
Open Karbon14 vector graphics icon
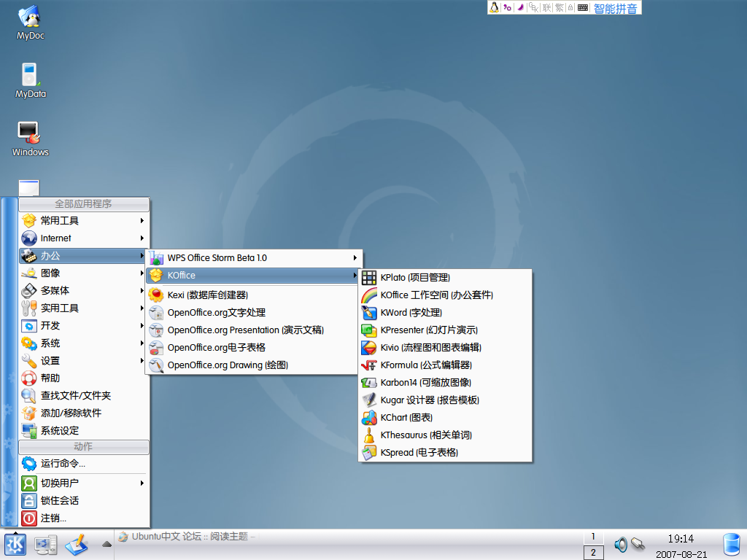coord(368,383)
